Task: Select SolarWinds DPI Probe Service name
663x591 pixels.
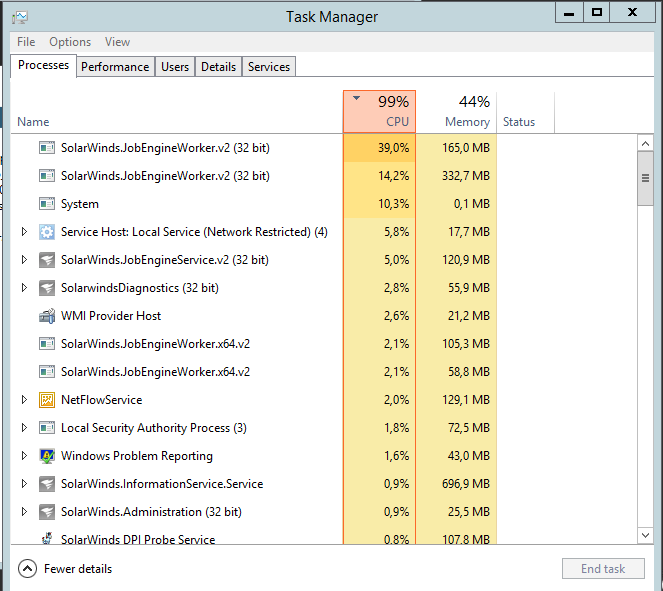Action: (138, 539)
